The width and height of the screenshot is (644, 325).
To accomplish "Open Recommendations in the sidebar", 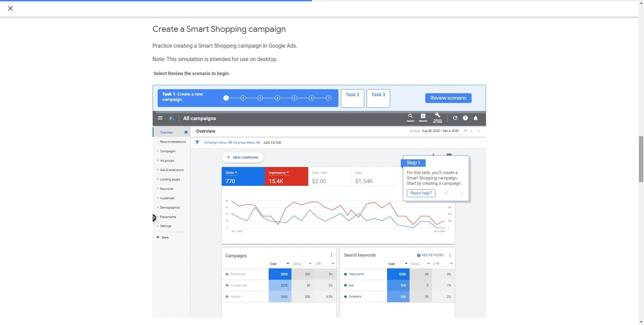I will pos(173,142).
